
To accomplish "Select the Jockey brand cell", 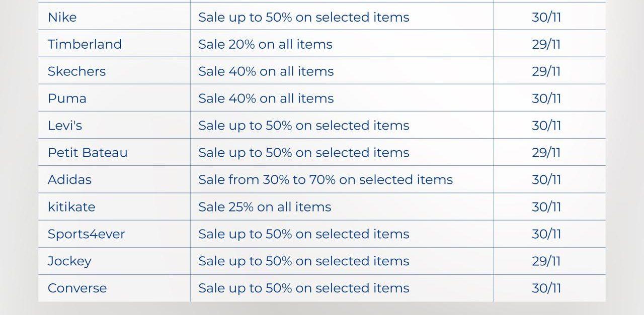I will 69,261.
